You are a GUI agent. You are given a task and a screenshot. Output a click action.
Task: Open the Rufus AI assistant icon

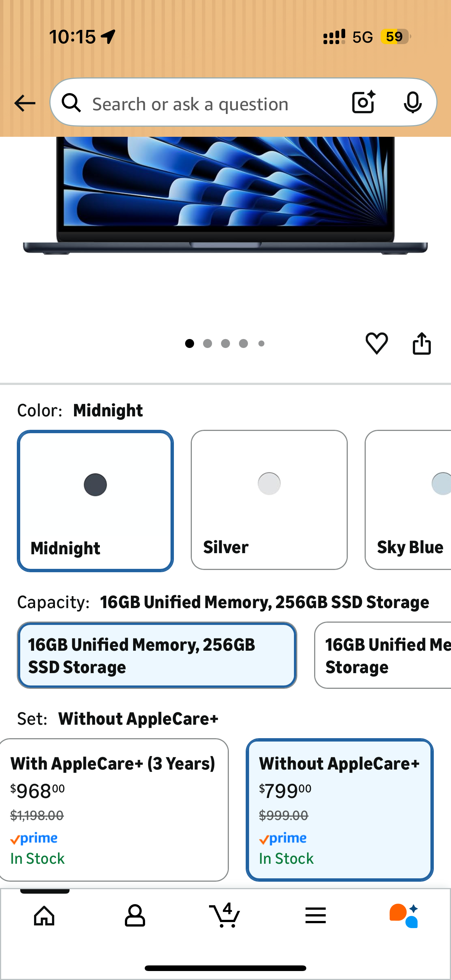coord(404,915)
